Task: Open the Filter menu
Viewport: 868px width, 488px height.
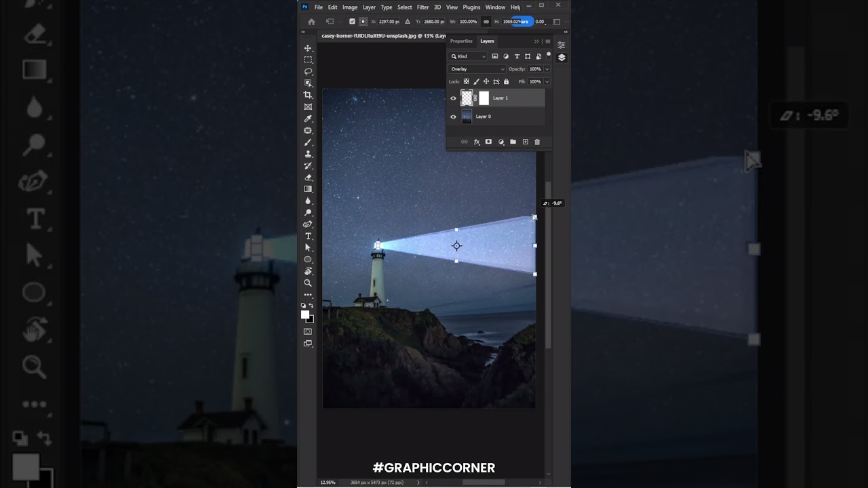Action: click(x=422, y=7)
